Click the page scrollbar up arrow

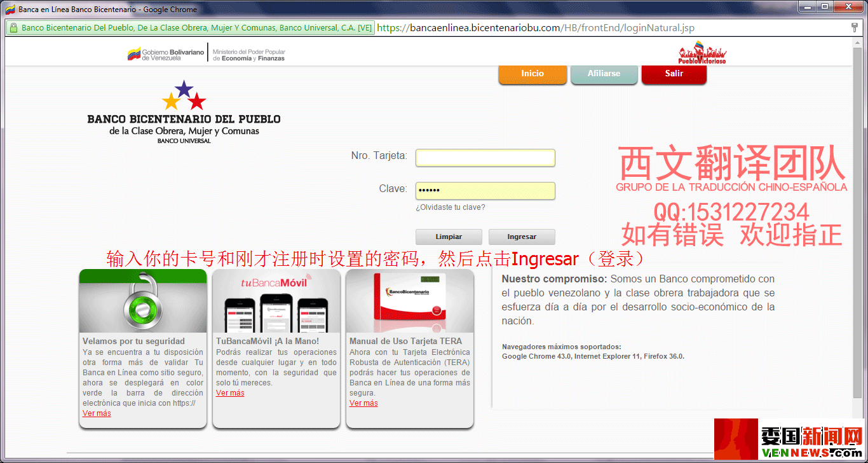tap(858, 43)
